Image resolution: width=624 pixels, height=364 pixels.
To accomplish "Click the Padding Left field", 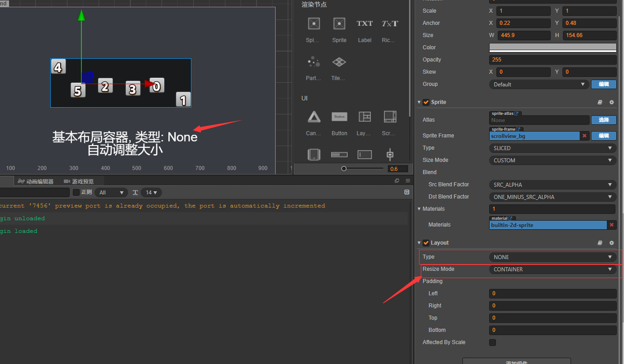I will 553,293.
